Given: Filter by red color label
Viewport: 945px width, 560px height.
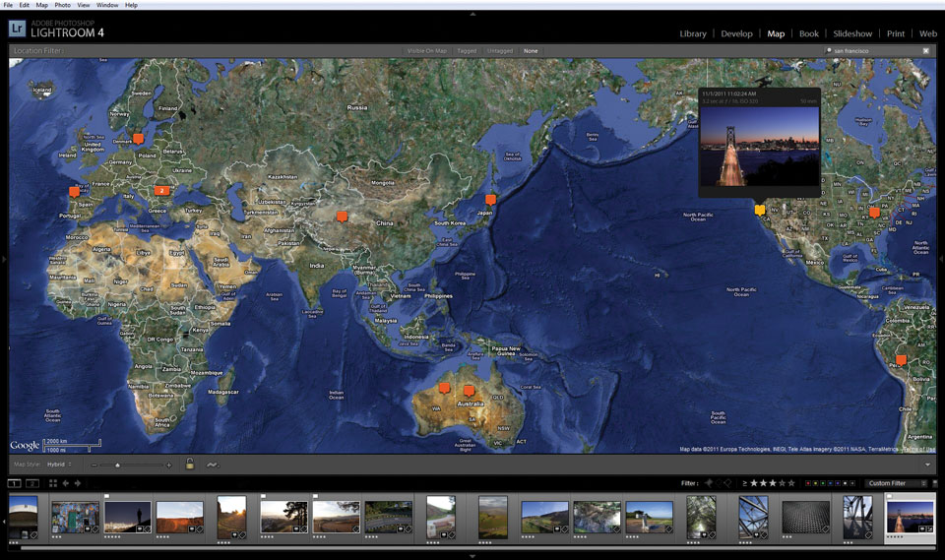Looking at the screenshot, I should (x=807, y=483).
